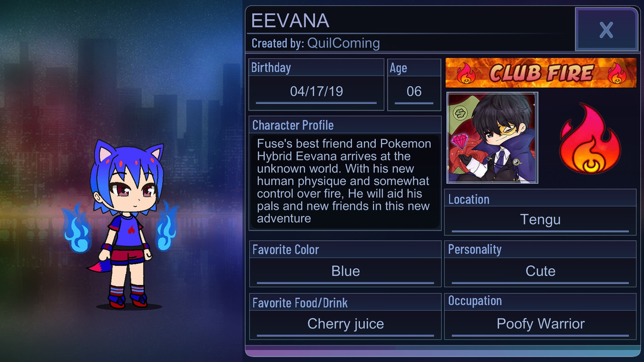Click the Character Profile description text
The width and height of the screenshot is (644, 362).
click(344, 181)
